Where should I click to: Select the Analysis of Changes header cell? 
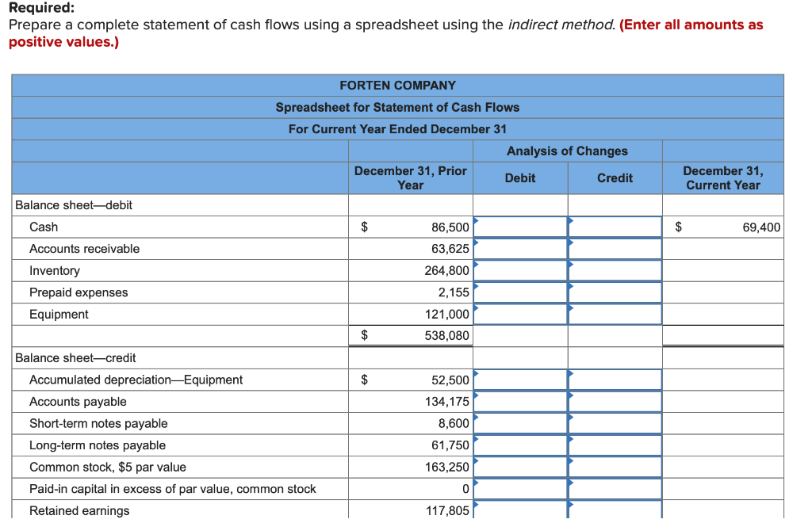pyautogui.click(x=567, y=151)
